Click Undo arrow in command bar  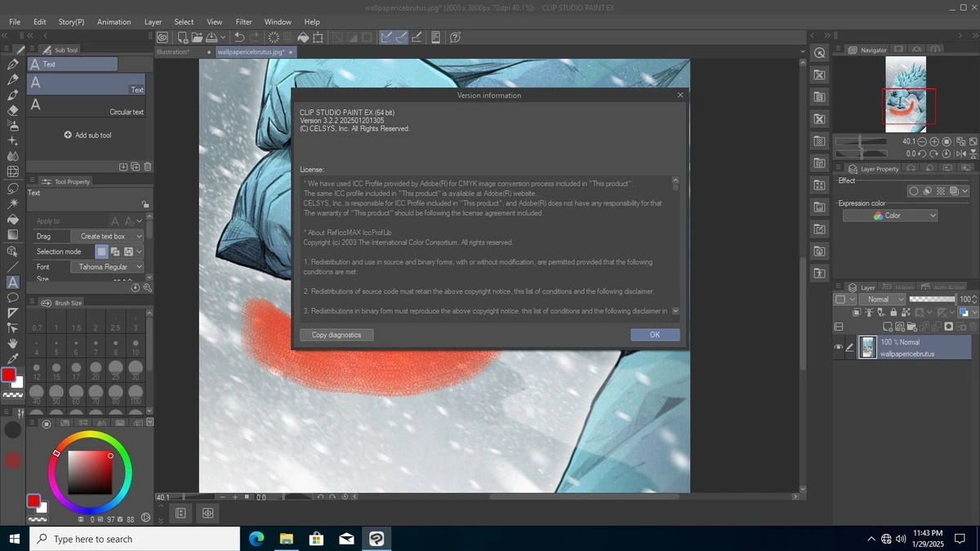click(x=239, y=37)
